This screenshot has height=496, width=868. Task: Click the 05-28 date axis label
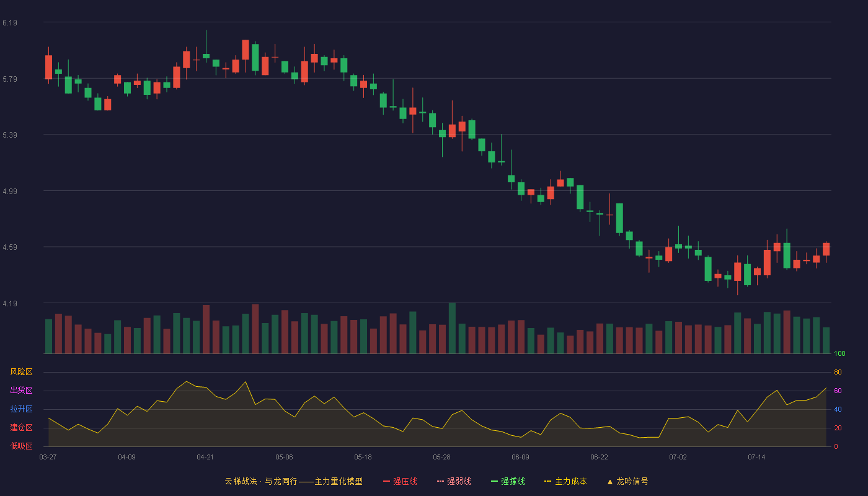coord(441,457)
